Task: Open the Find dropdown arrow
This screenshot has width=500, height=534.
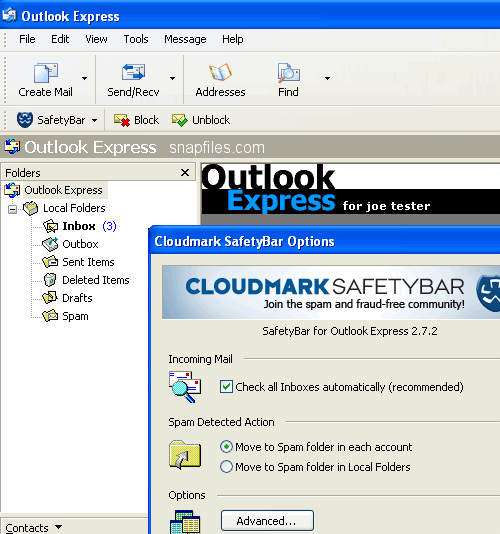Action: [327, 79]
